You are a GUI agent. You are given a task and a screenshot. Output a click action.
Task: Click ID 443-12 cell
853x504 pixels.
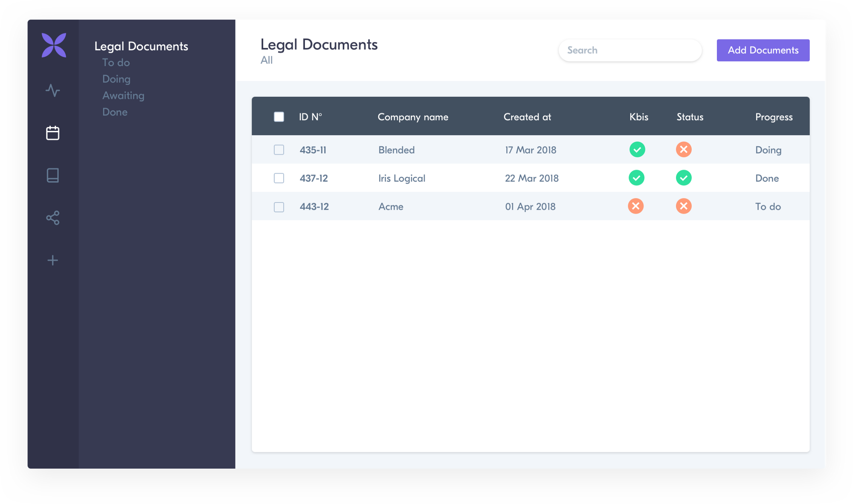coord(314,207)
